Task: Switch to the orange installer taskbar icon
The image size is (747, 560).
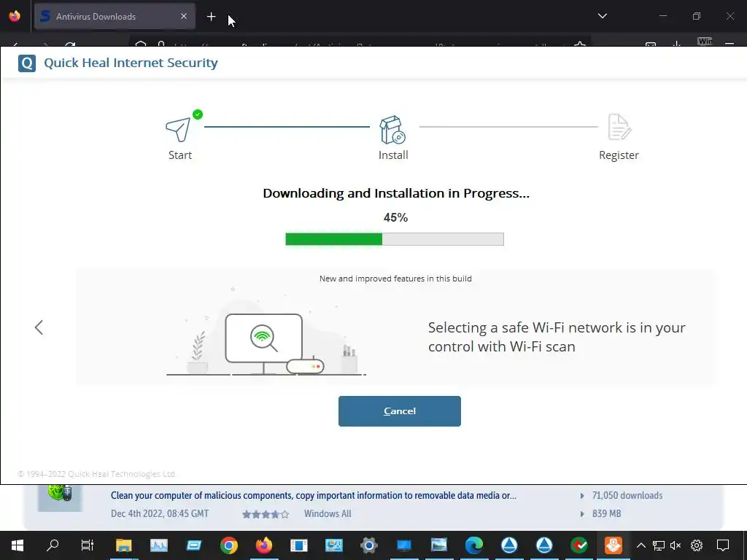Action: [614, 545]
